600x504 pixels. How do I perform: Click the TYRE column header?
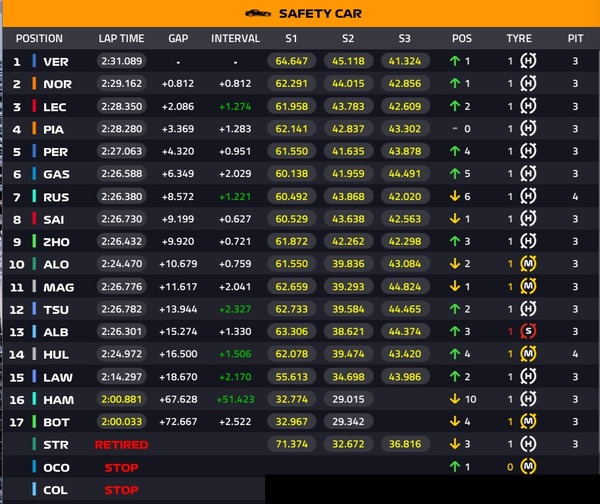519,39
